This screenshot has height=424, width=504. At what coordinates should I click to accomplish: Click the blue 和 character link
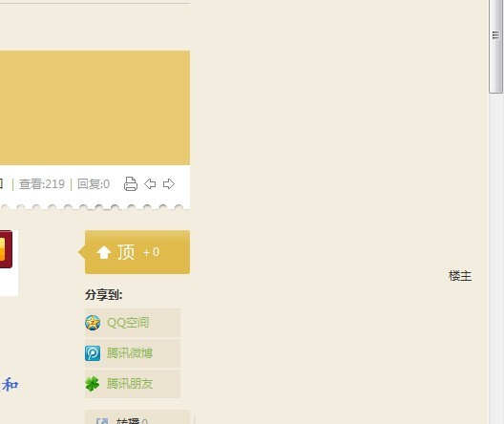pos(10,385)
